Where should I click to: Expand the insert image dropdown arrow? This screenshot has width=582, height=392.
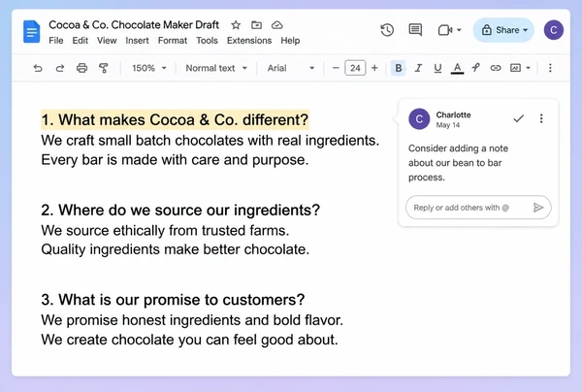(x=529, y=68)
